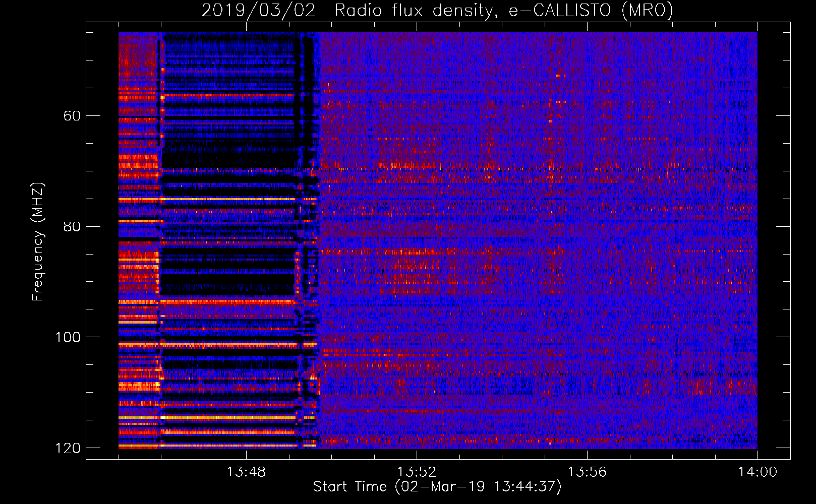The height and width of the screenshot is (504, 816).
Task: Click the '120' frequency tick label
Action: point(68,448)
